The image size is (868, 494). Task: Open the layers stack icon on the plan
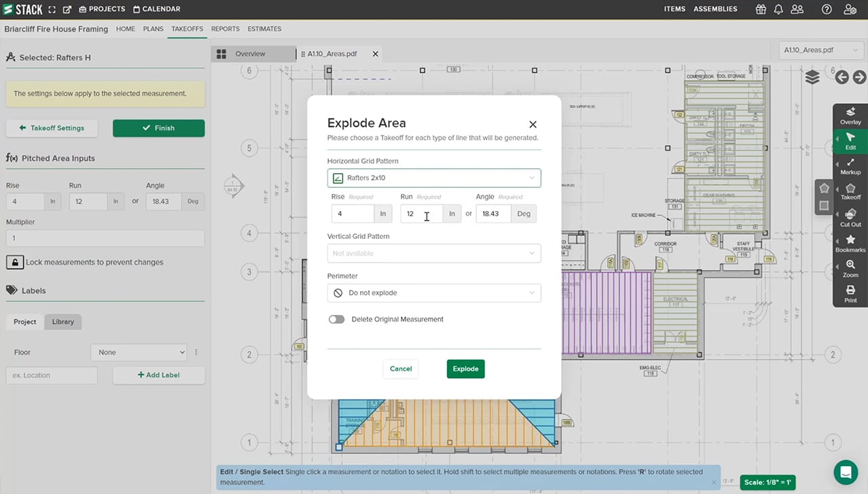tap(812, 77)
